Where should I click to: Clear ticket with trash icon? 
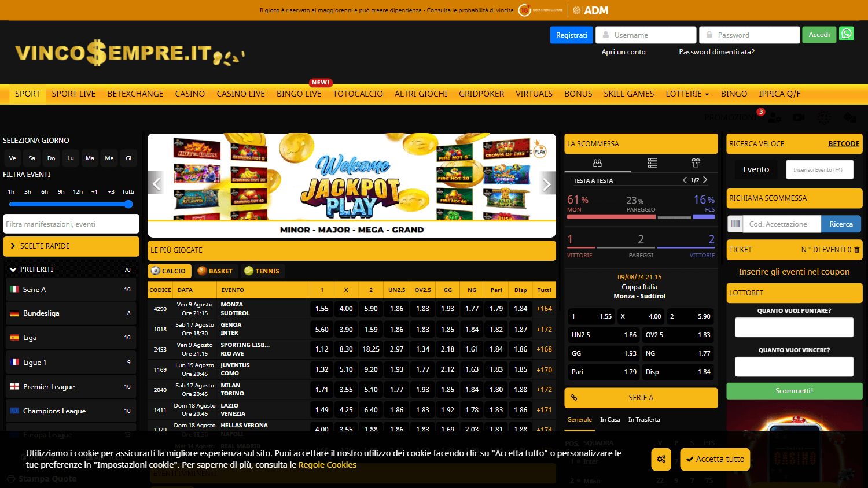click(857, 250)
